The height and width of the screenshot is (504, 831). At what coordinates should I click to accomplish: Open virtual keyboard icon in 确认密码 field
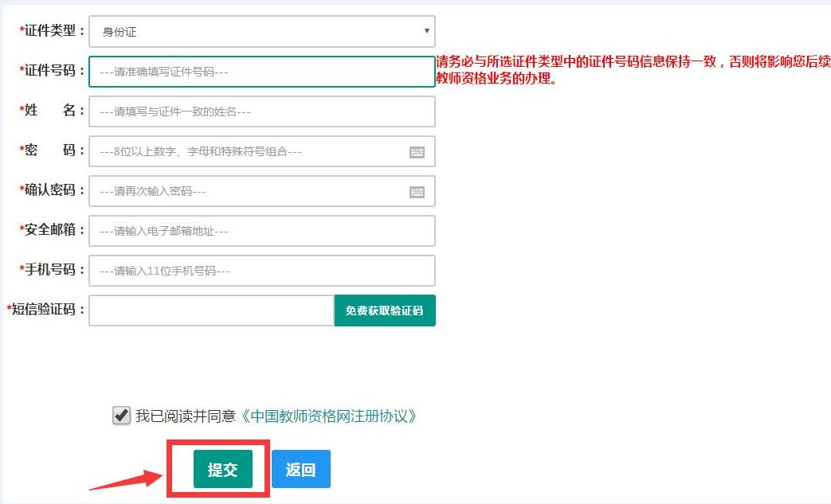tap(417, 192)
